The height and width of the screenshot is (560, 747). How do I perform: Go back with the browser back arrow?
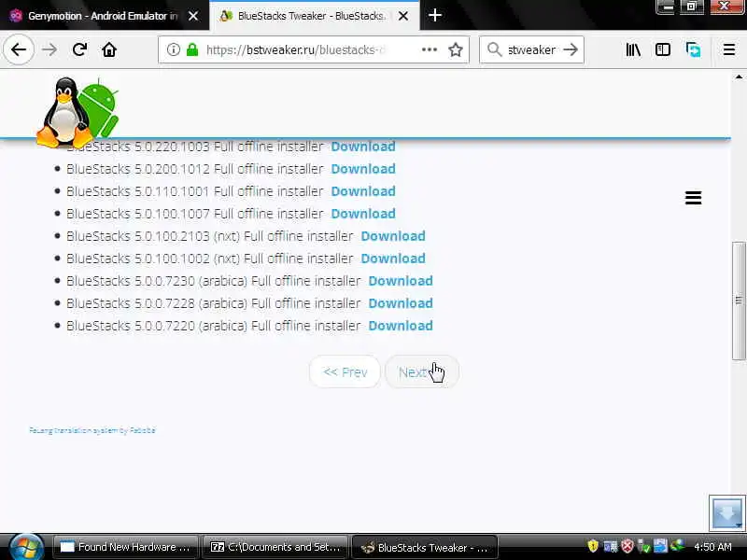(19, 49)
